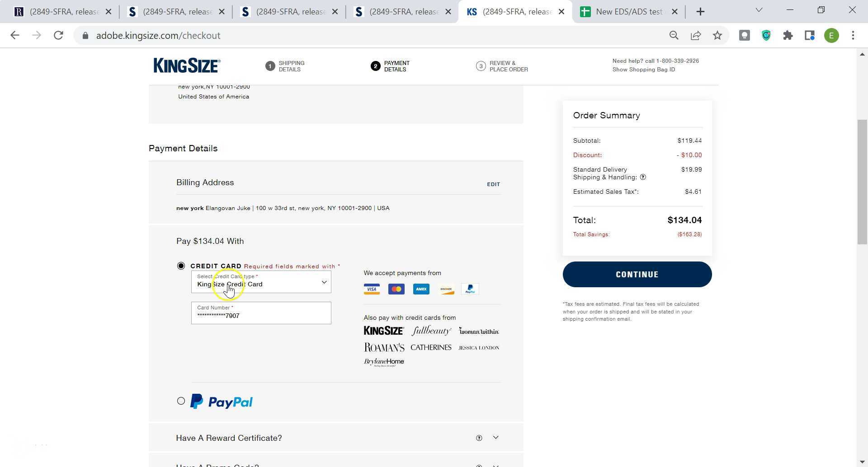Go back to the previous page
Viewport: 868px width, 467px height.
[15, 35]
